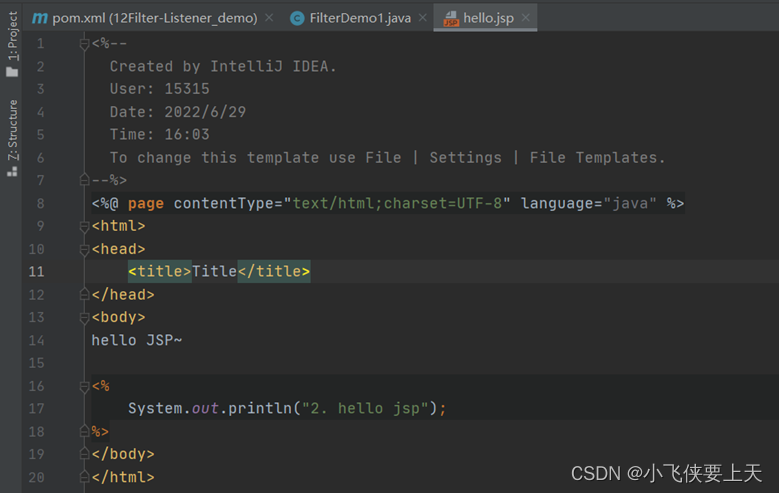Click line number 11 in gutter

click(x=36, y=271)
